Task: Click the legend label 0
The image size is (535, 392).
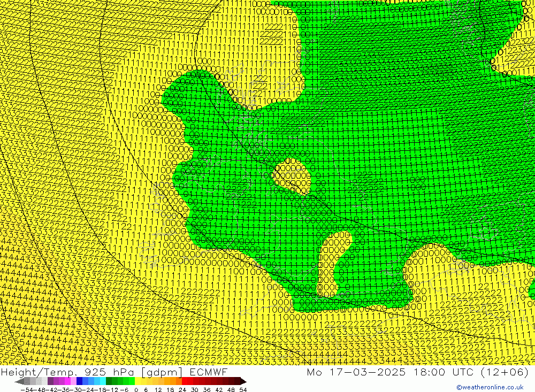Action: coord(136,390)
